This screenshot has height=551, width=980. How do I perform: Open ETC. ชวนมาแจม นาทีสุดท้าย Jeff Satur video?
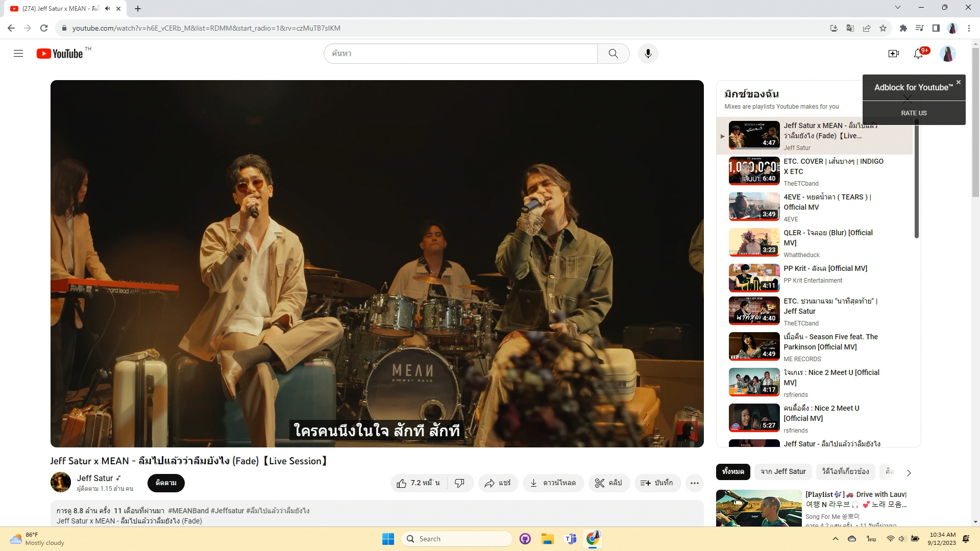pyautogui.click(x=814, y=312)
